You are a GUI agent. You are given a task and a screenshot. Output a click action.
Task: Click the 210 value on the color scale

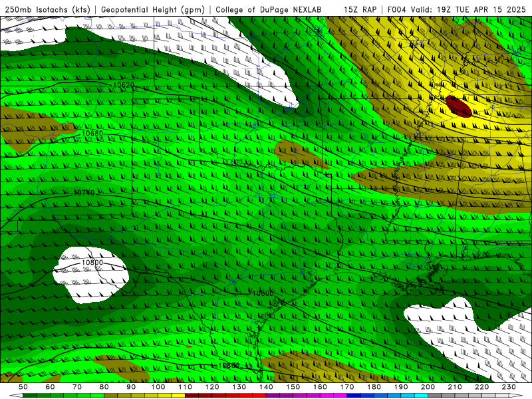(x=455, y=387)
